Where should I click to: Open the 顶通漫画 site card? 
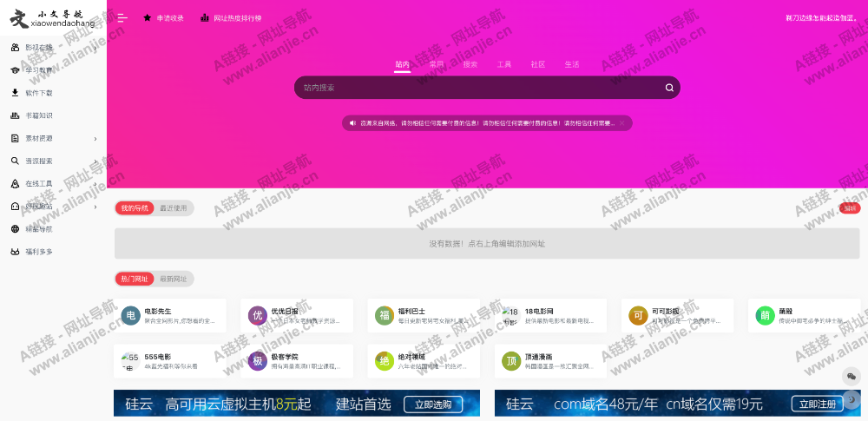550,361
